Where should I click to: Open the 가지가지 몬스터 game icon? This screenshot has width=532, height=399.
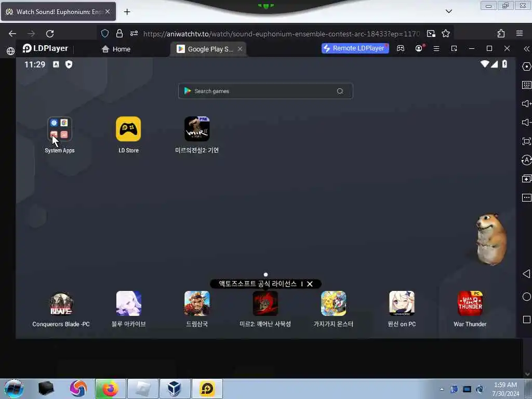click(x=334, y=303)
